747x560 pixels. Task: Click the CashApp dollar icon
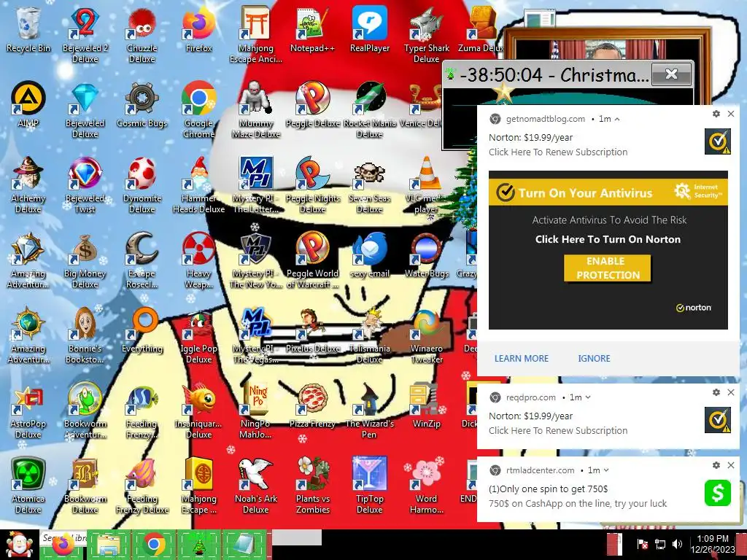click(x=718, y=492)
